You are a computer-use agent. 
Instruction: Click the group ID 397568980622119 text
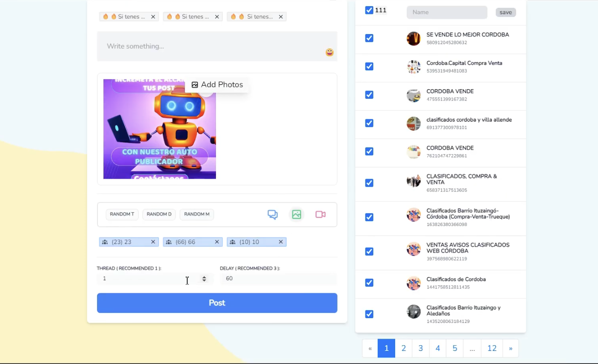click(x=447, y=259)
